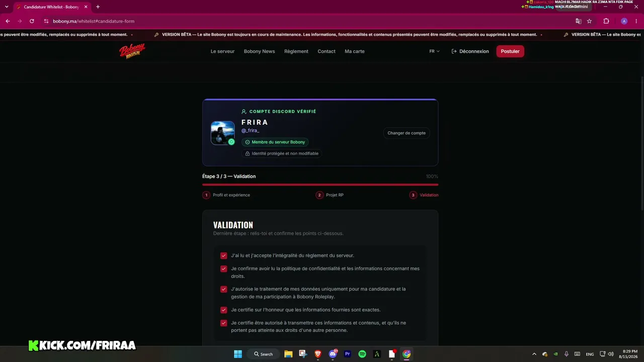Toggle the authorized to transmit content checkbox
Image resolution: width=644 pixels, height=362 pixels.
224,323
